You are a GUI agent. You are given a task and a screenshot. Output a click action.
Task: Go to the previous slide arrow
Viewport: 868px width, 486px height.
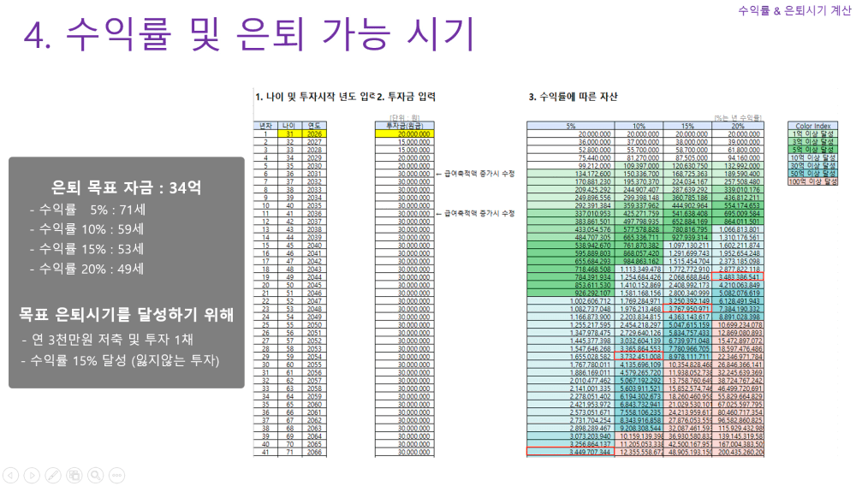point(11,476)
